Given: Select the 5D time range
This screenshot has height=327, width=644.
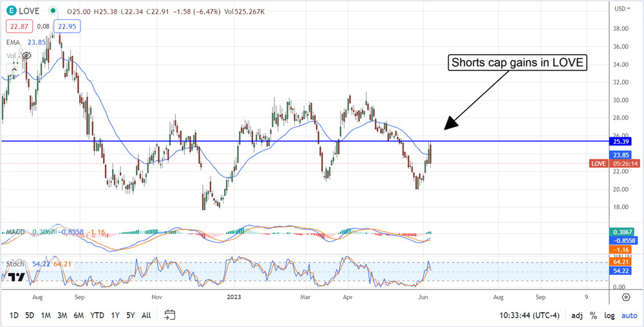Looking at the screenshot, I should coord(30,315).
